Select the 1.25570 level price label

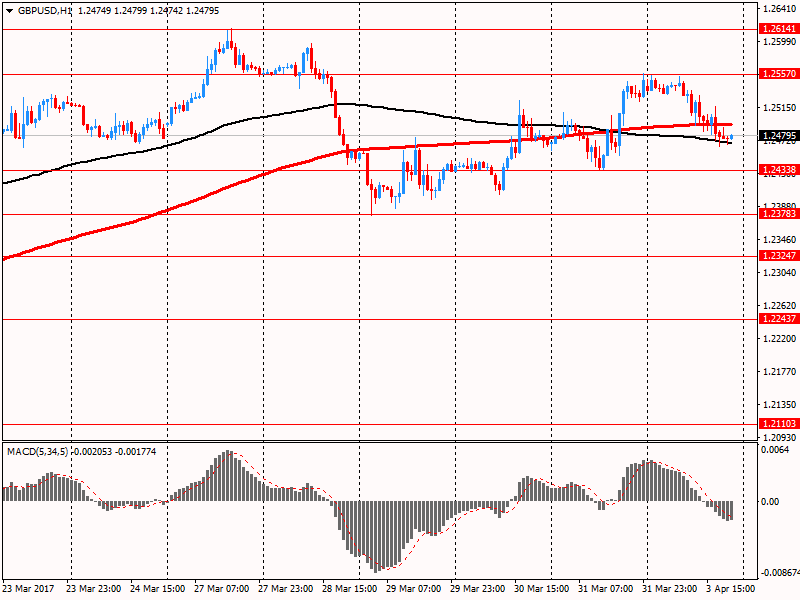pyautogui.click(x=779, y=73)
